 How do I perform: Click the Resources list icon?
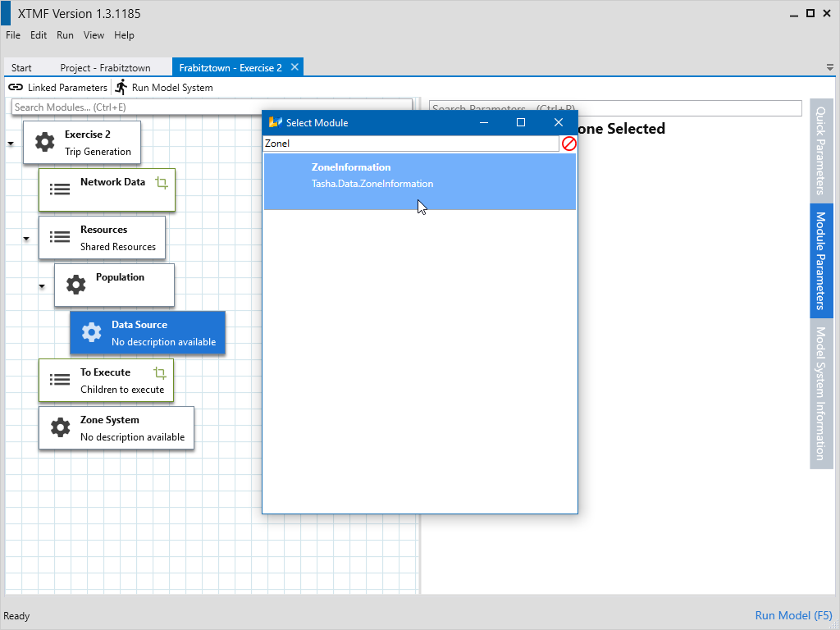click(60, 237)
